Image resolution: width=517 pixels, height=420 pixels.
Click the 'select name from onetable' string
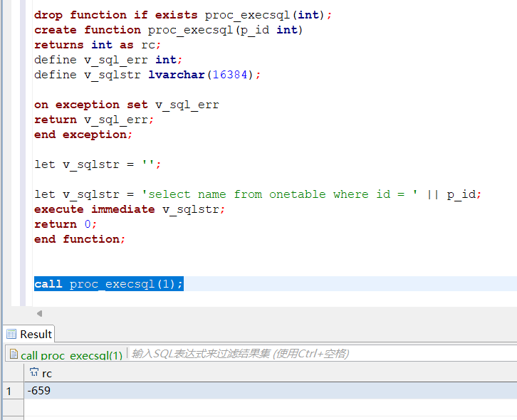[280, 194]
